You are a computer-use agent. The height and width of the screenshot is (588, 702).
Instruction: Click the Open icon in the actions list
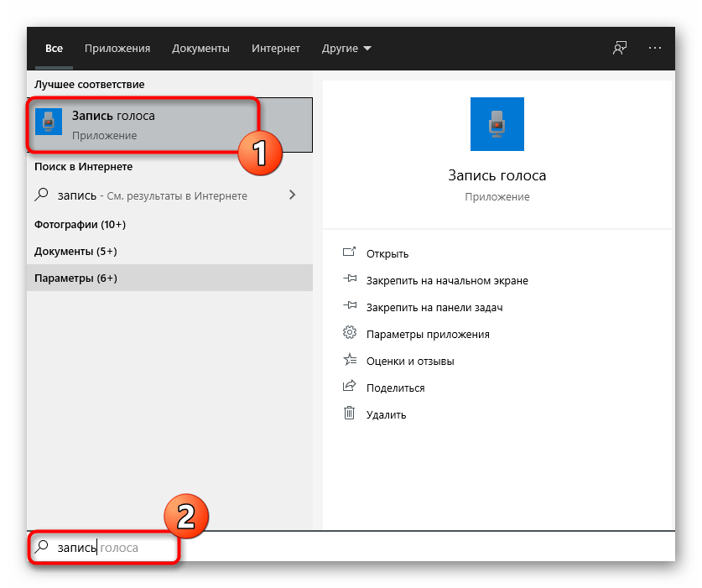[350, 253]
